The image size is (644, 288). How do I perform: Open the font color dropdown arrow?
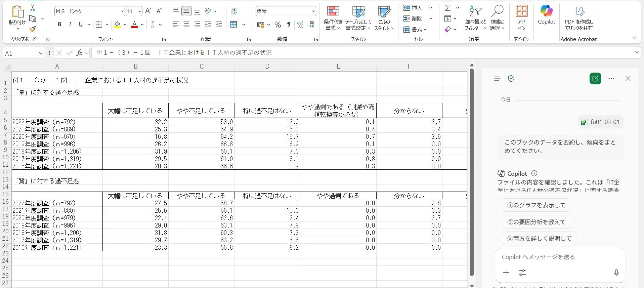click(142, 25)
